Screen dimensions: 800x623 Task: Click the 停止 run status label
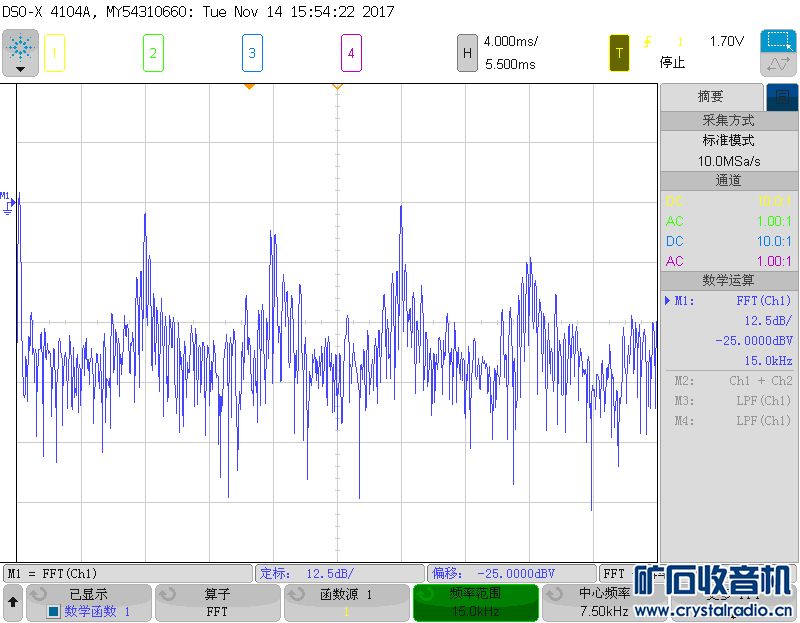click(x=672, y=63)
